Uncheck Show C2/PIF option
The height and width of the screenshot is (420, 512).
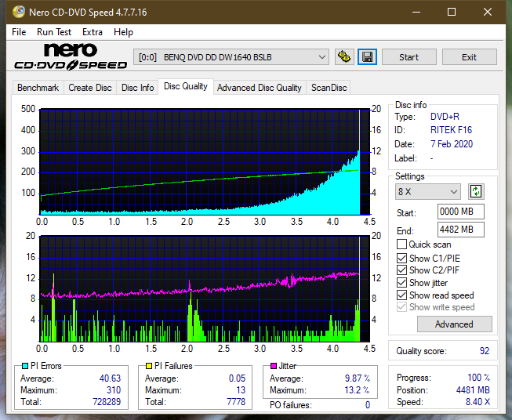pos(401,270)
